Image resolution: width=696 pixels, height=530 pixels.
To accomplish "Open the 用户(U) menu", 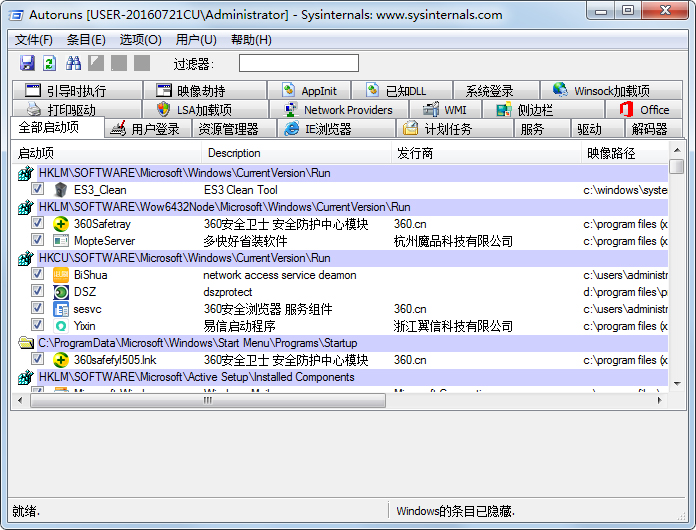I will (x=196, y=40).
